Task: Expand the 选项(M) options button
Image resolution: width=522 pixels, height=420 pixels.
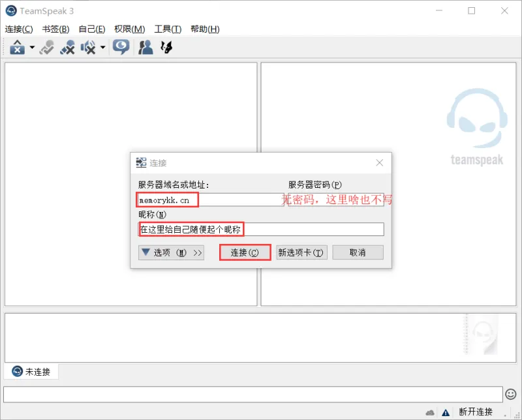Action: tap(171, 252)
